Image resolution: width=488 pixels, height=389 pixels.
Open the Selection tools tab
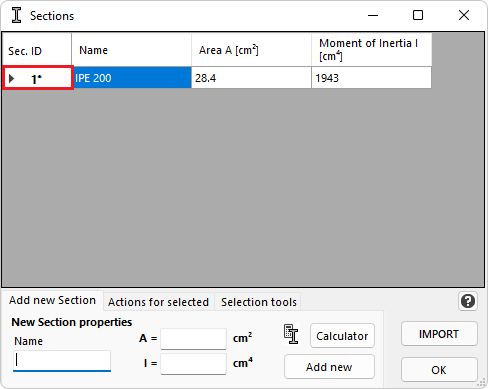tap(259, 302)
